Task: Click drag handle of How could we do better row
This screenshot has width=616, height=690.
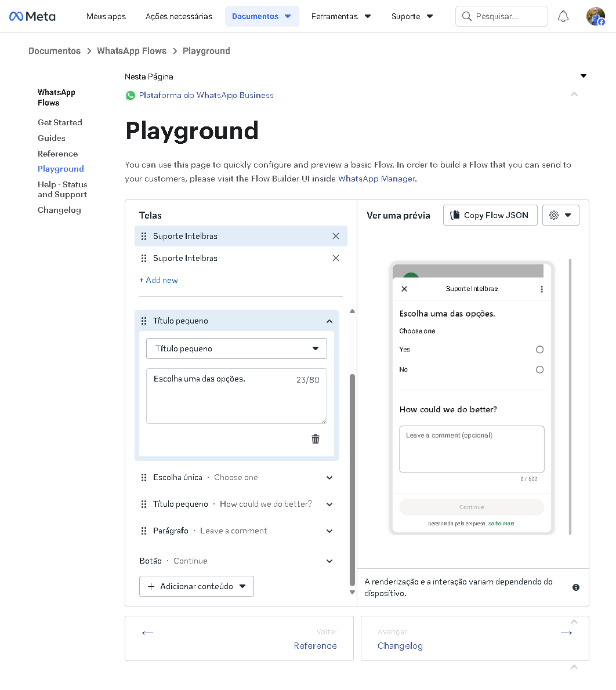Action: click(143, 504)
